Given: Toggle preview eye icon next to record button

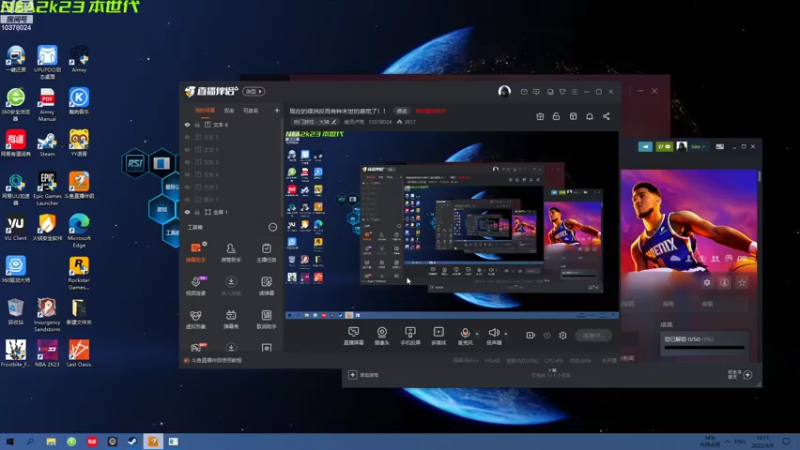Looking at the screenshot, I should pyautogui.click(x=546, y=335).
